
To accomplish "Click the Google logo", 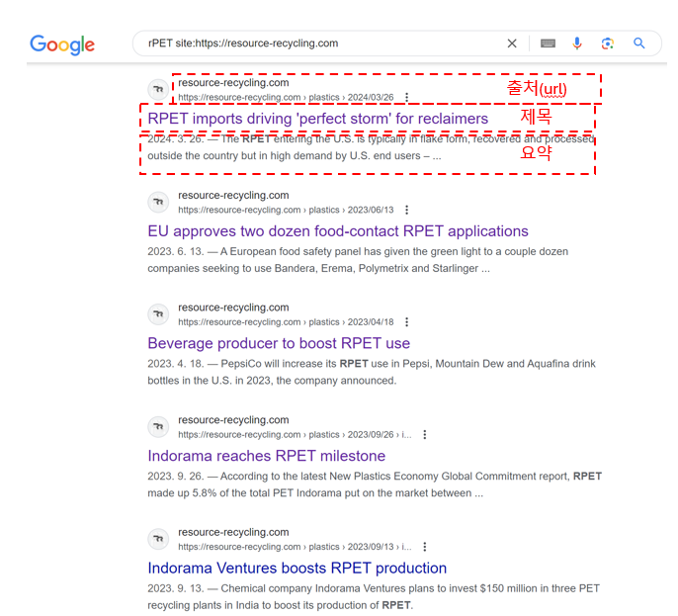I will click(62, 44).
